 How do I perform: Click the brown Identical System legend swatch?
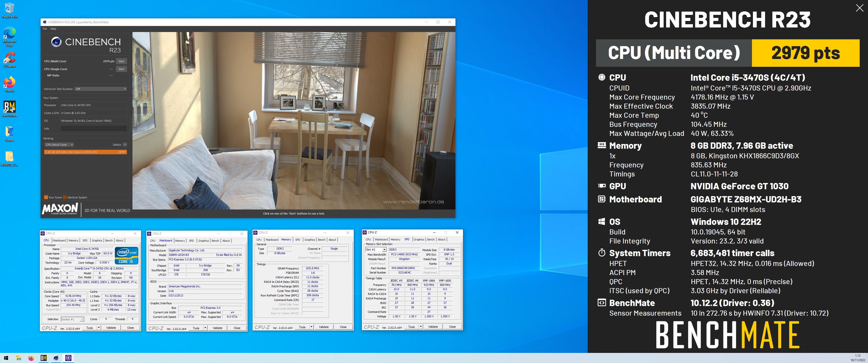(x=65, y=197)
